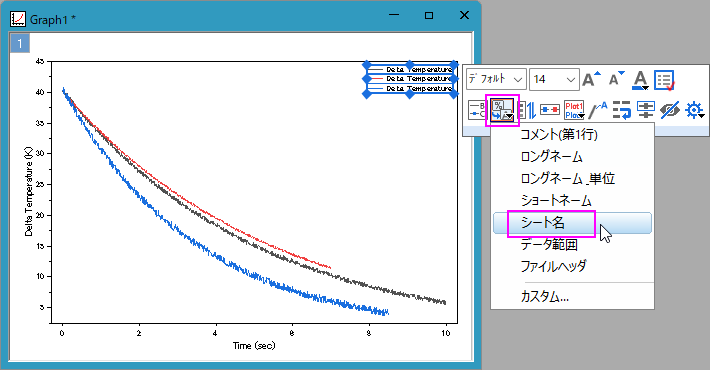Image resolution: width=710 pixels, height=370 pixels.
Task: Open the font name dropdown showing デフォルト
Action: [x=496, y=79]
